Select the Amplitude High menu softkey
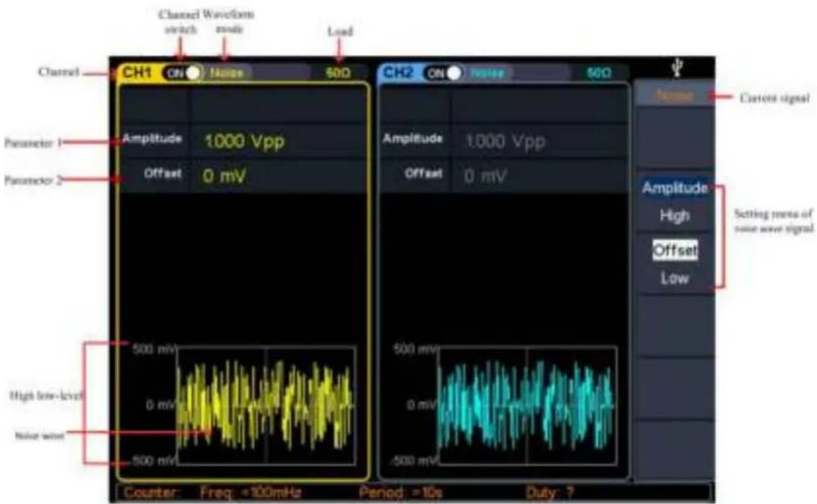 (674, 202)
